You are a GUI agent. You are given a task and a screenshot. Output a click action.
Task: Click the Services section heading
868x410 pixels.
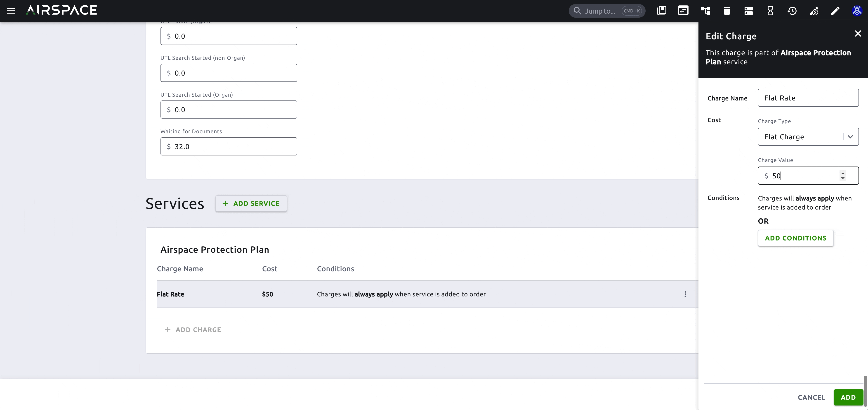click(175, 203)
